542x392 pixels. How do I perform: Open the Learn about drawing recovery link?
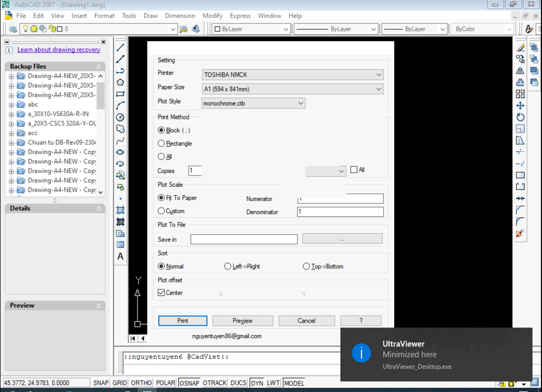coord(59,49)
